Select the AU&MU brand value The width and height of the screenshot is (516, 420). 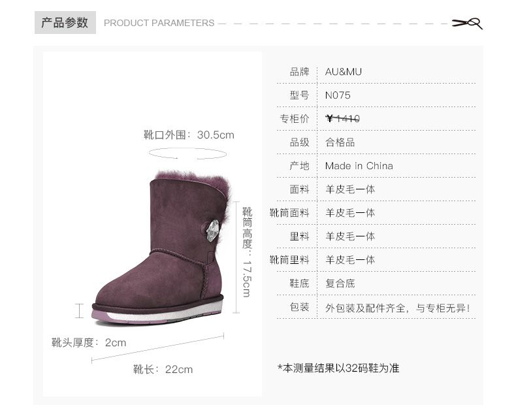(x=343, y=72)
